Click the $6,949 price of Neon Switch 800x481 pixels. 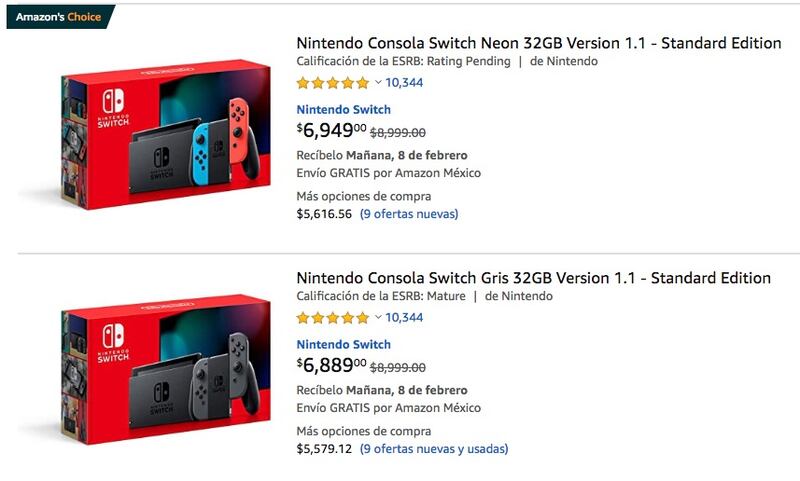pyautogui.click(x=332, y=131)
